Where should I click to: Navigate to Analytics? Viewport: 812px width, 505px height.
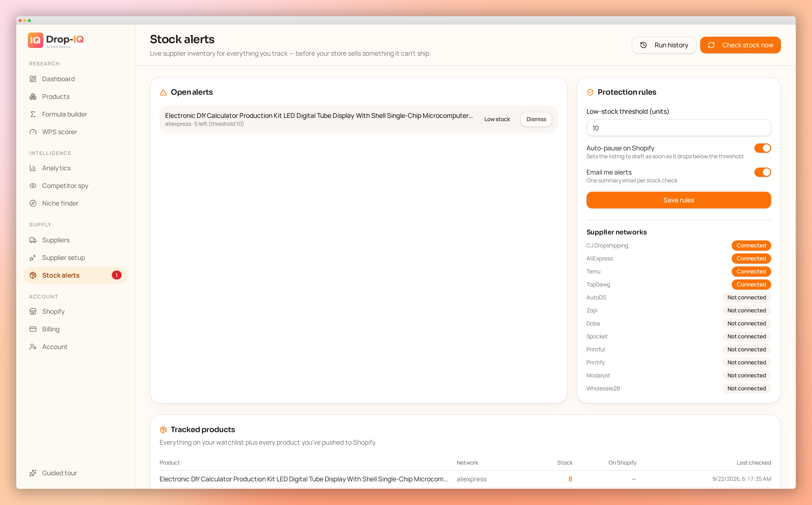(x=75, y=168)
